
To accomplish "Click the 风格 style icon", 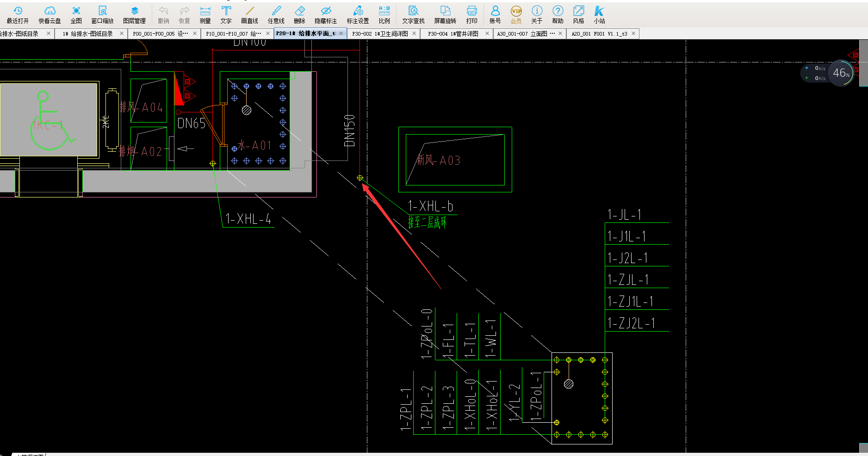I will tap(578, 15).
